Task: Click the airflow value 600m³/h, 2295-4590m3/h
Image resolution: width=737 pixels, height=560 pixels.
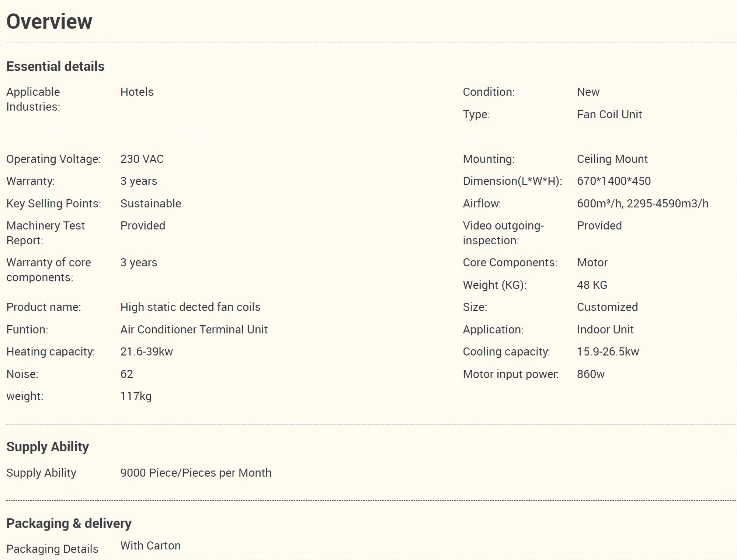Action: coord(642,203)
